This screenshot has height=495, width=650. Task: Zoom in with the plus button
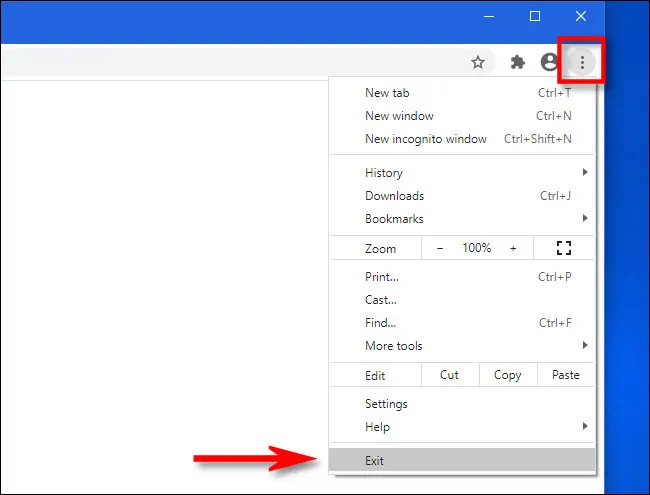pos(513,248)
